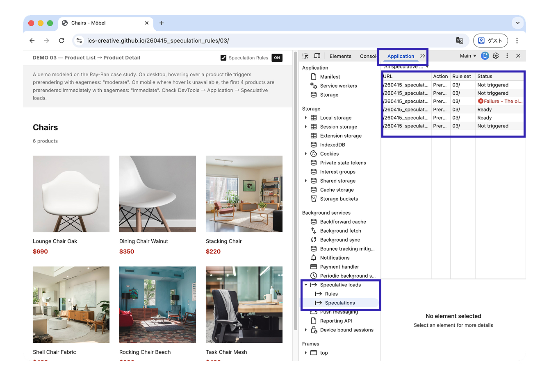Click site information icon in address bar
The height and width of the screenshot is (392, 549).
80,41
